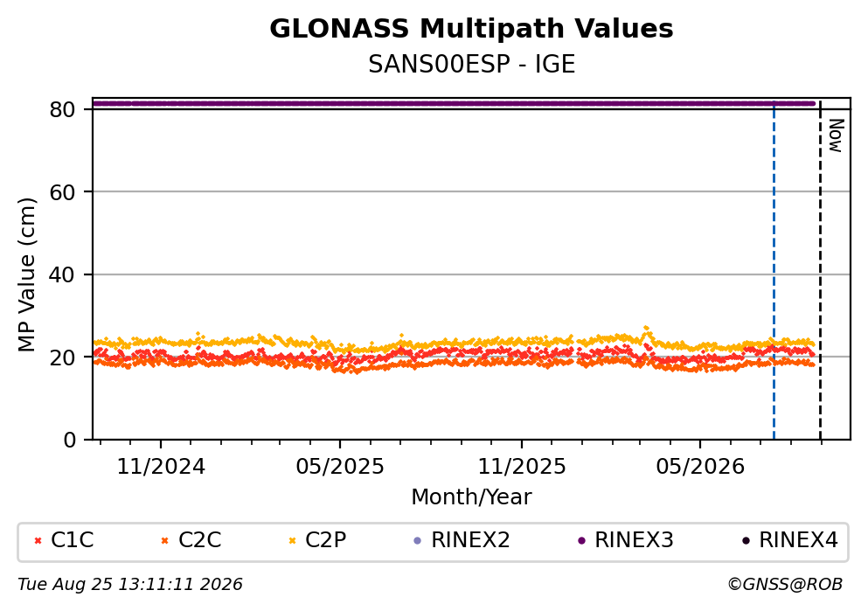This screenshot has height=611, width=868.
Task: Click the y-axis value 80
Action: 62,110
